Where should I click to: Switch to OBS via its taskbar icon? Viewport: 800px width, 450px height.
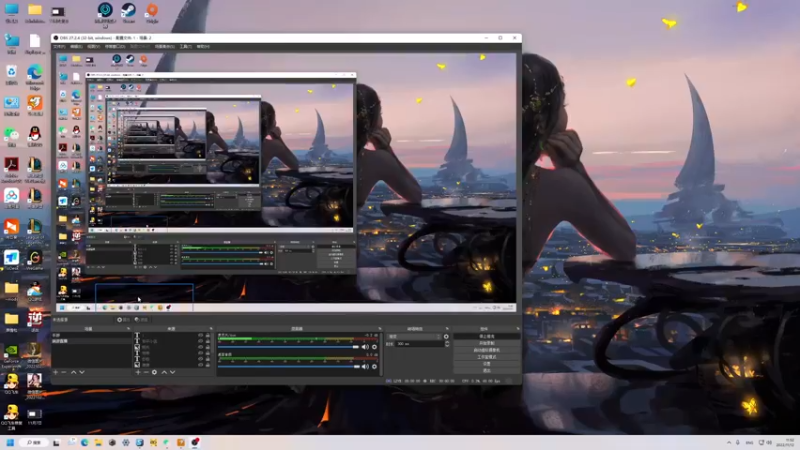(195, 442)
